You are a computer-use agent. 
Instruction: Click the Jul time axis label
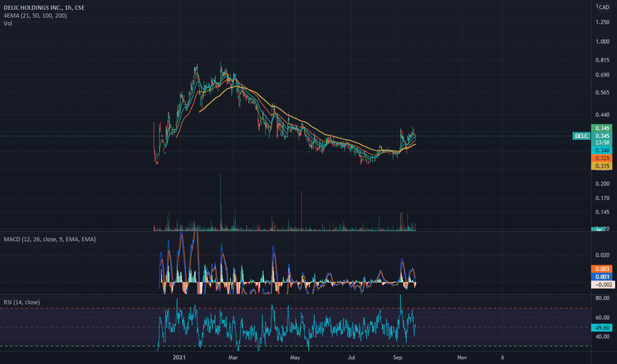pyautogui.click(x=352, y=357)
